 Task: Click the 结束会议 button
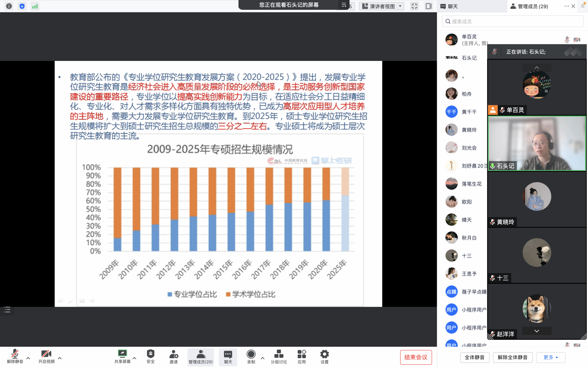415,357
